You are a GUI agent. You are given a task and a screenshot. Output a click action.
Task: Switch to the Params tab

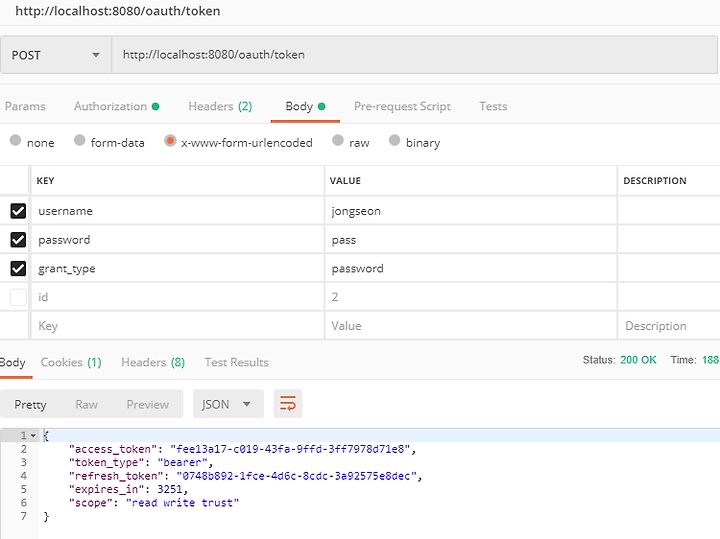[25, 107]
